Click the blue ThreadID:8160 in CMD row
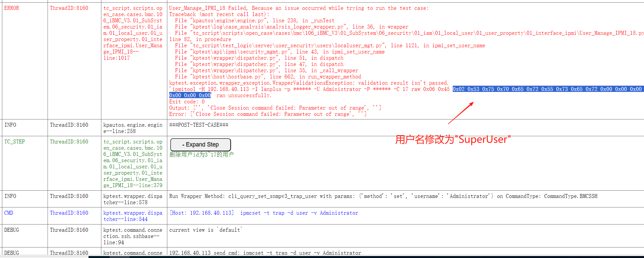Screen dimensions: 644x258 (x=69, y=213)
